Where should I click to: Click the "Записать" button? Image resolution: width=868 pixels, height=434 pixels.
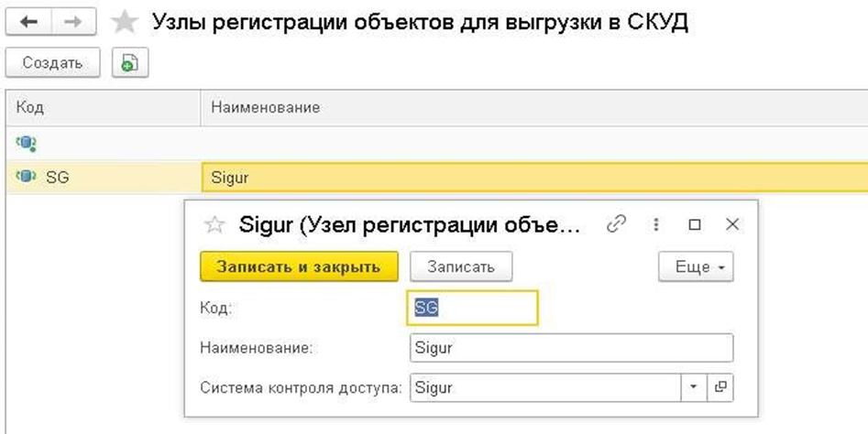[460, 267]
